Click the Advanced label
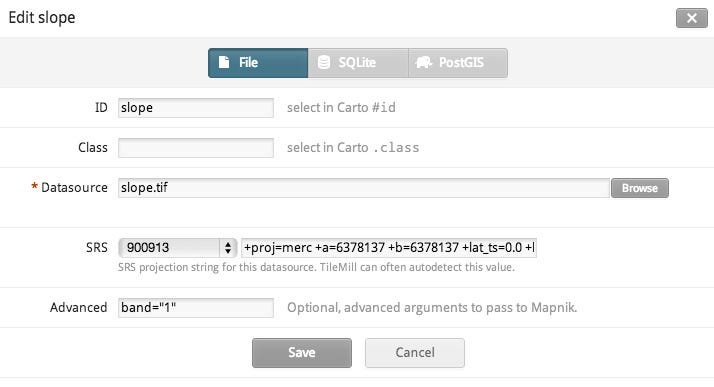The height and width of the screenshot is (387, 714). [x=79, y=308]
